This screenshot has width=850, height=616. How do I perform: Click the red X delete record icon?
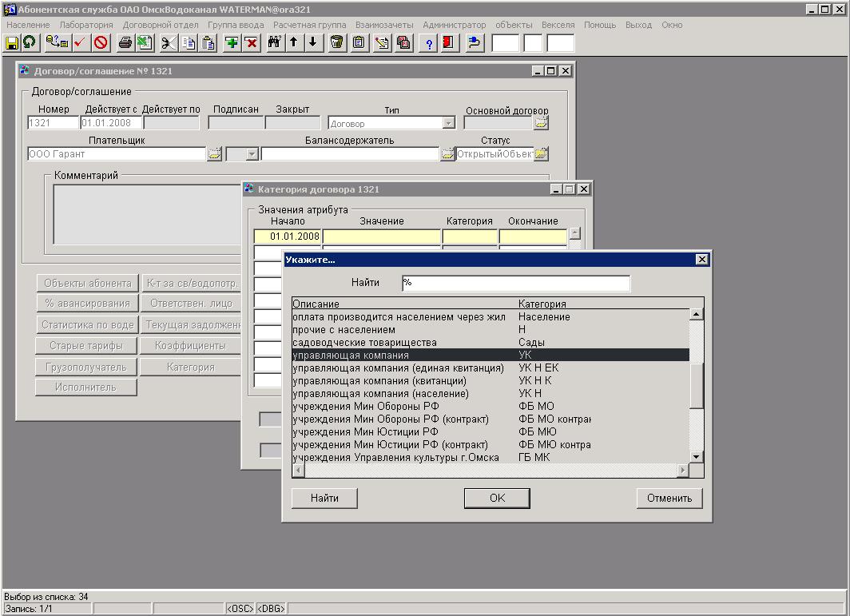pyautogui.click(x=252, y=43)
